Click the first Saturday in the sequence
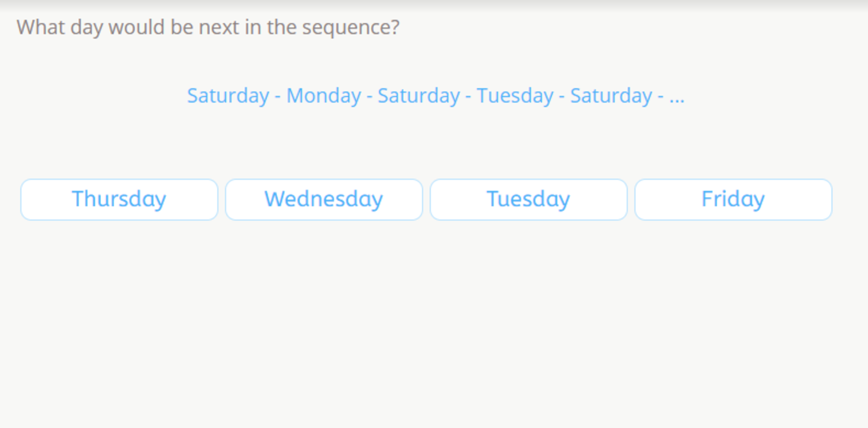 (x=228, y=96)
